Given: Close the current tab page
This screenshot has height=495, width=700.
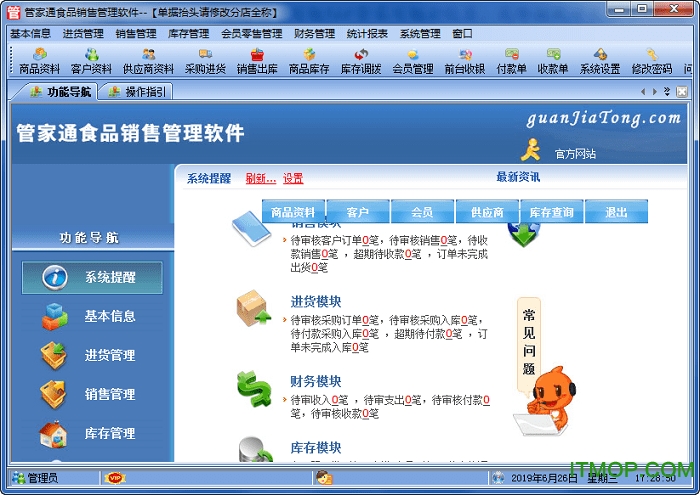Looking at the screenshot, I should tap(682, 92).
